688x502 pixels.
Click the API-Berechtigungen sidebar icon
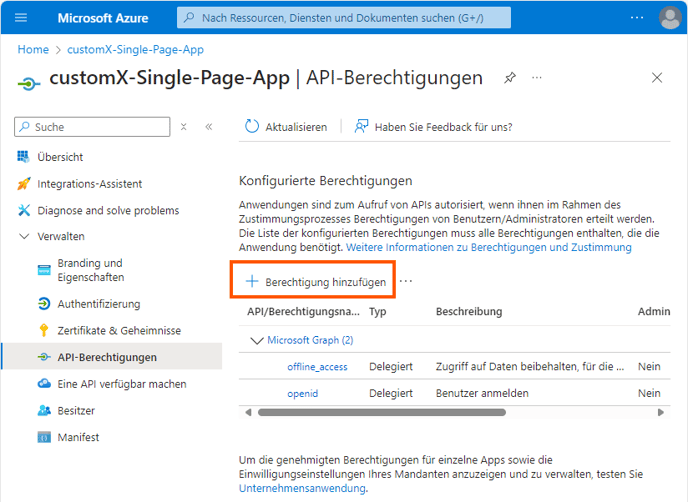(44, 357)
